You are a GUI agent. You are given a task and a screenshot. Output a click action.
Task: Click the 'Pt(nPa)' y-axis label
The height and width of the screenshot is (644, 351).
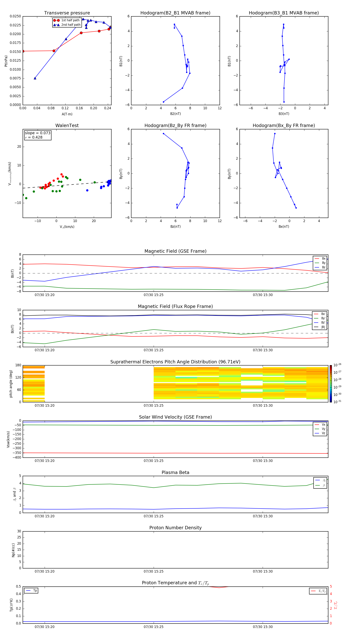pyautogui.click(x=6, y=61)
